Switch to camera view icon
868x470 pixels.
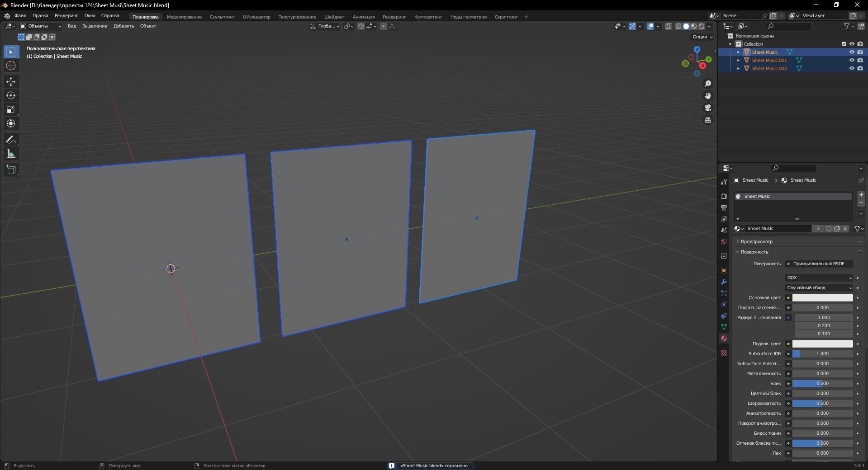tap(708, 108)
